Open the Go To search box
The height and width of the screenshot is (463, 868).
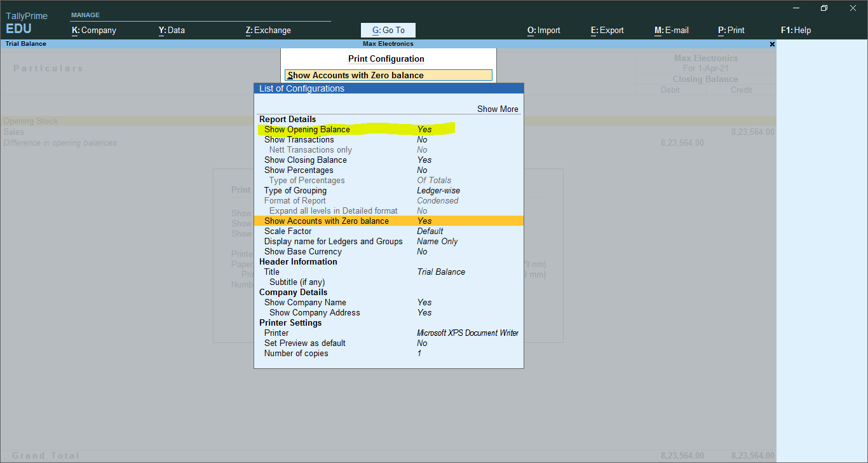tap(388, 30)
